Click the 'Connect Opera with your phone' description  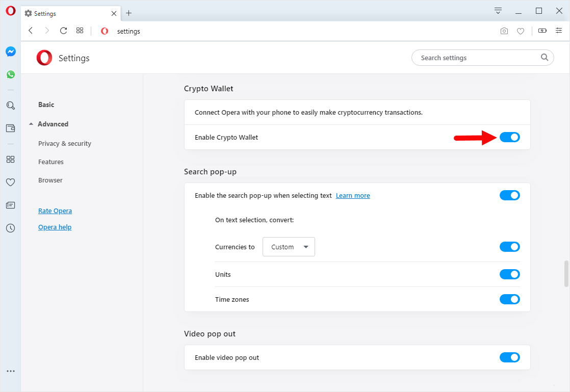point(308,112)
